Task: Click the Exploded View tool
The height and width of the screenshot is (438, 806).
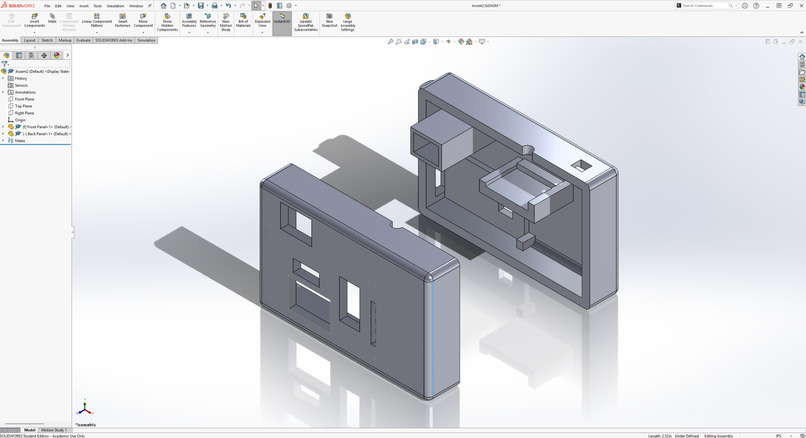Action: (x=262, y=21)
